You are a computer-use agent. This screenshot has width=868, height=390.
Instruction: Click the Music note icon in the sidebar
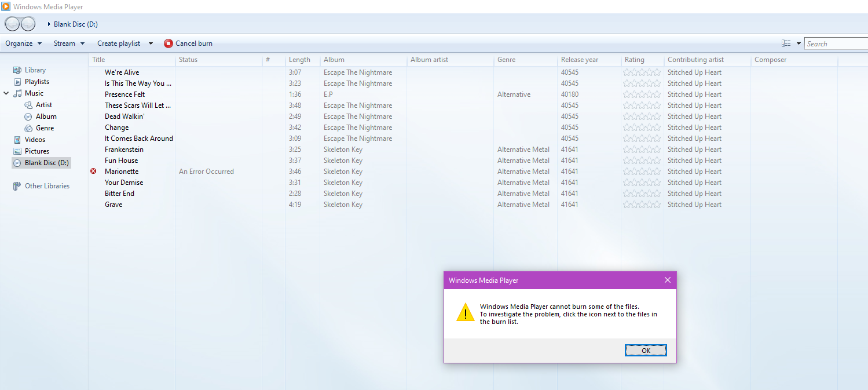point(17,93)
